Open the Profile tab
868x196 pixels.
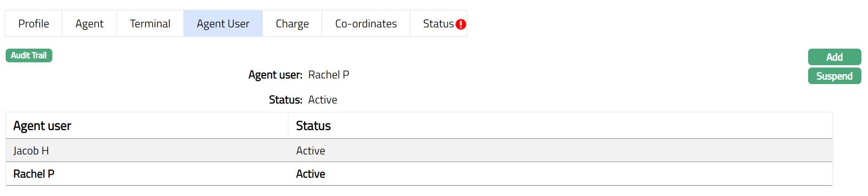(33, 24)
